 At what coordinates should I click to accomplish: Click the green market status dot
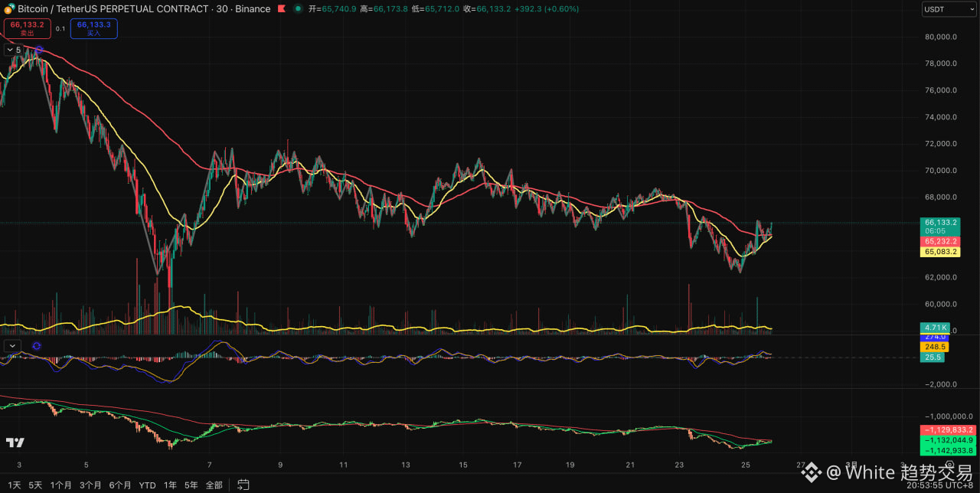click(x=298, y=9)
